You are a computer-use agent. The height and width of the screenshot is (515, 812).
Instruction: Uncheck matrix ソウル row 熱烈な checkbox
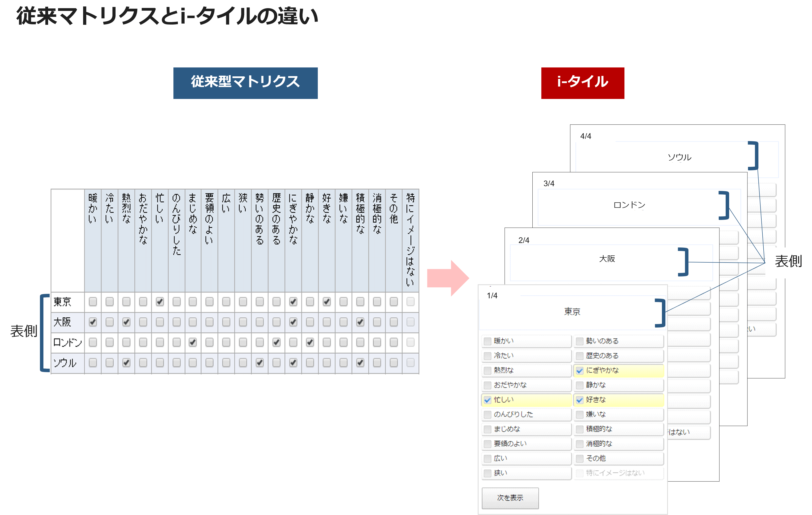coord(126,363)
